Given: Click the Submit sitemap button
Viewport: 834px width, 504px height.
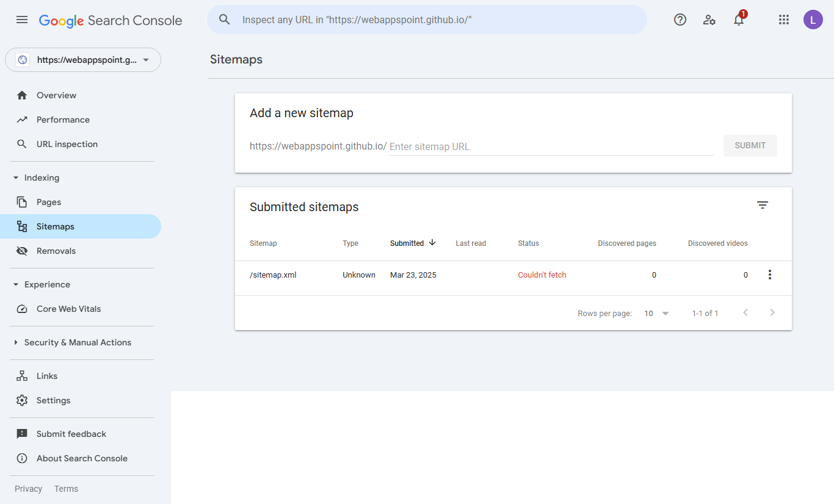Looking at the screenshot, I should 750,145.
